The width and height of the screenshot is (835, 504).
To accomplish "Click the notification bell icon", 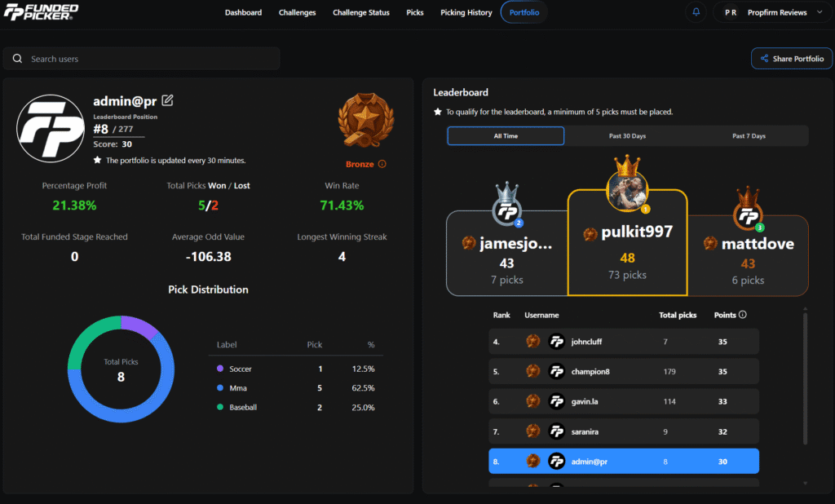I will (696, 13).
